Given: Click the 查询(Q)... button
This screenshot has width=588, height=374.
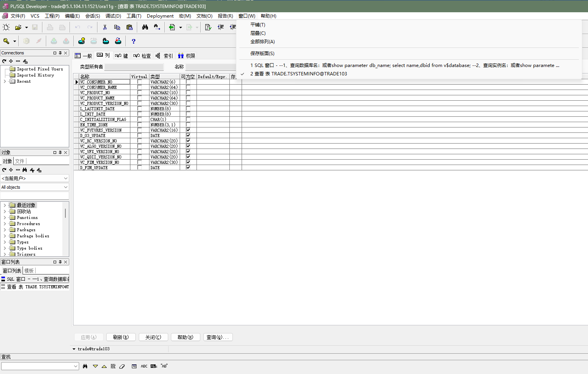Looking at the screenshot, I should (x=218, y=337).
